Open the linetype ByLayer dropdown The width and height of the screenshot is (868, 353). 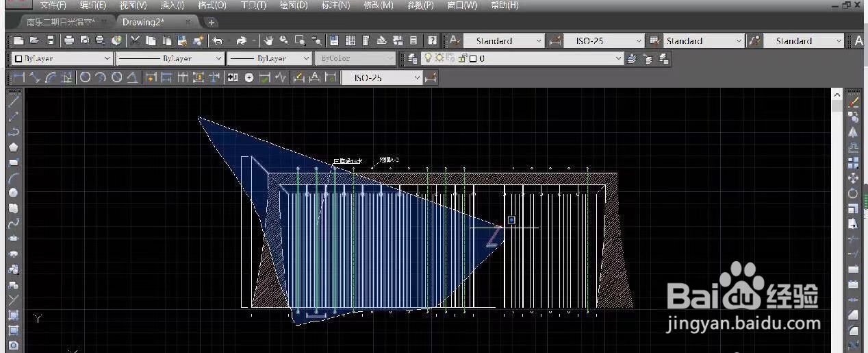pyautogui.click(x=170, y=59)
